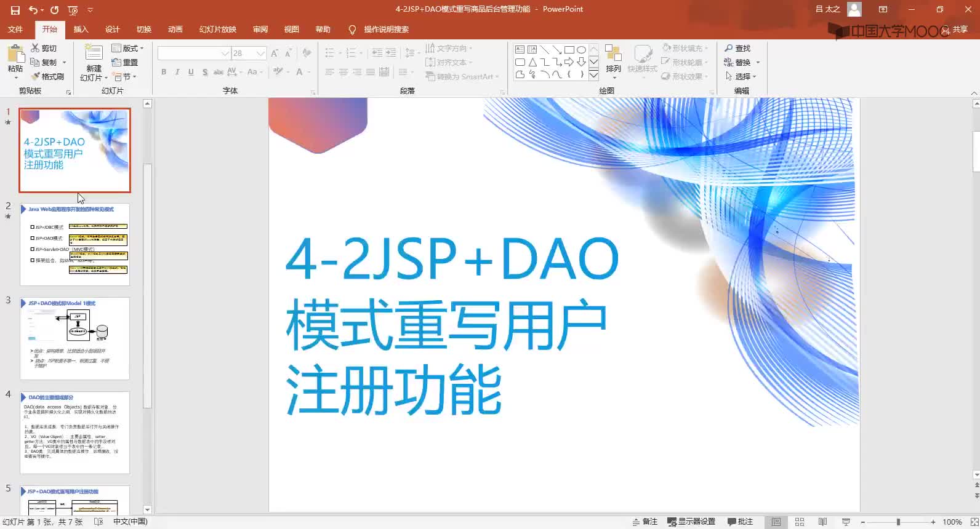Expand the shapes gallery more arrow
Image resolution: width=980 pixels, height=529 pixels.
click(594, 75)
